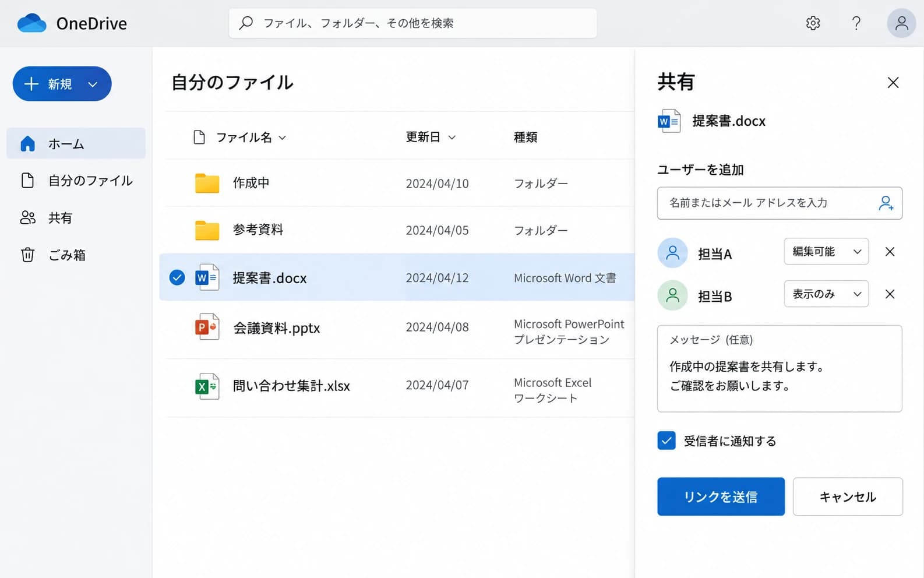Click the Microsoft Word 文書 type cell
The image size is (924, 578).
(565, 278)
